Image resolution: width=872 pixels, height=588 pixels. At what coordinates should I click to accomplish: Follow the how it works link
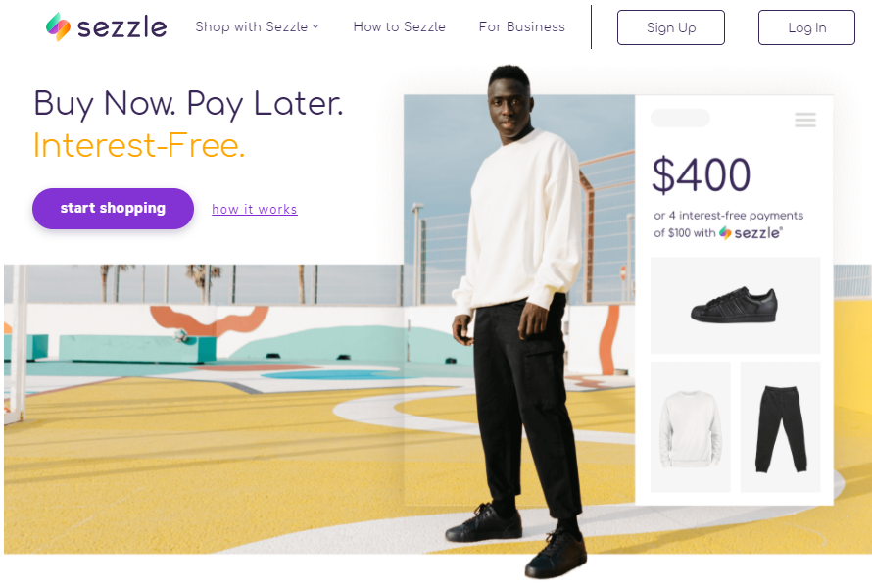click(255, 209)
